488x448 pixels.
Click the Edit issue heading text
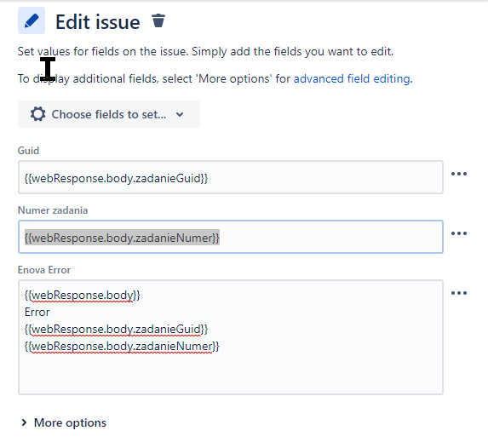[98, 22]
